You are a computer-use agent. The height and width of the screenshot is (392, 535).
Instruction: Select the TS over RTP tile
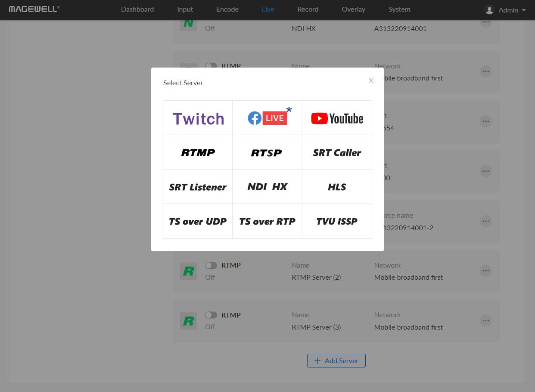pos(267,221)
